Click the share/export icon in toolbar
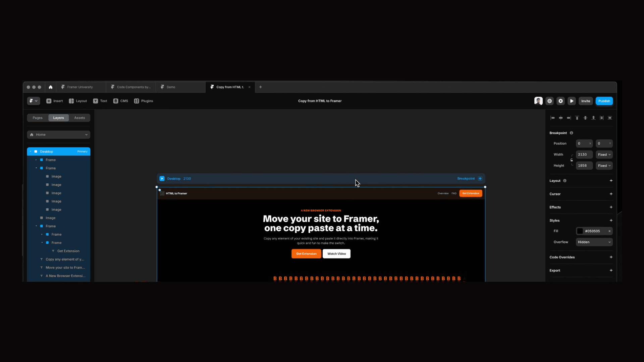 550,101
